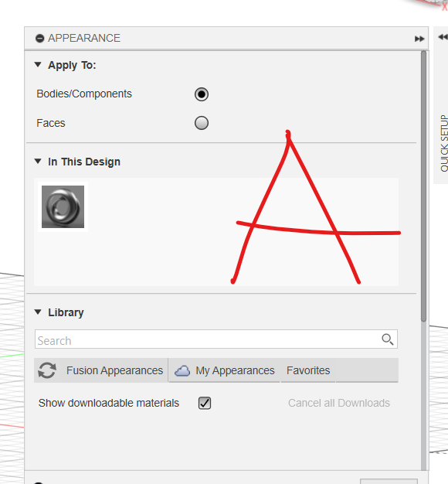
Task: Click the magnifier icon in the search box
Action: click(x=387, y=339)
